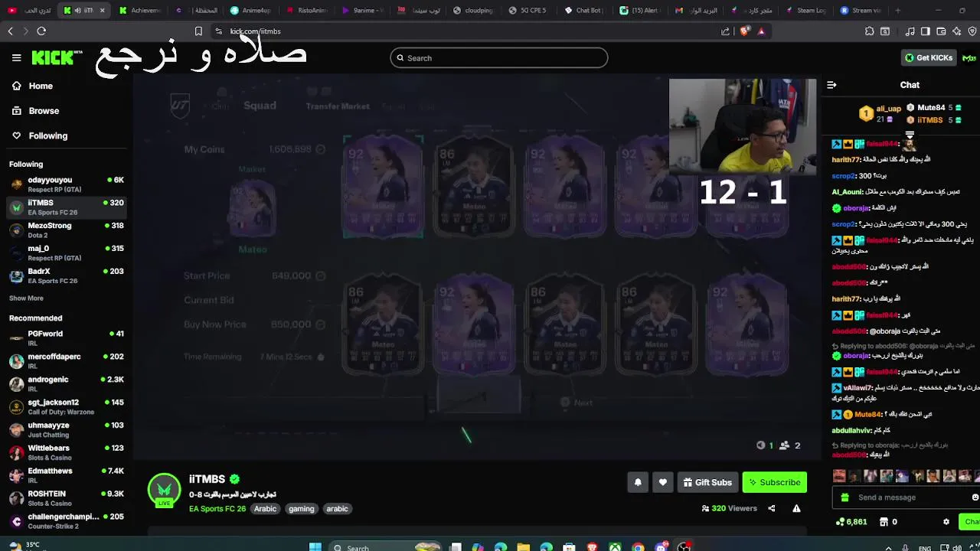
Task: Click the iiTMBS streamer avatar
Action: click(164, 490)
